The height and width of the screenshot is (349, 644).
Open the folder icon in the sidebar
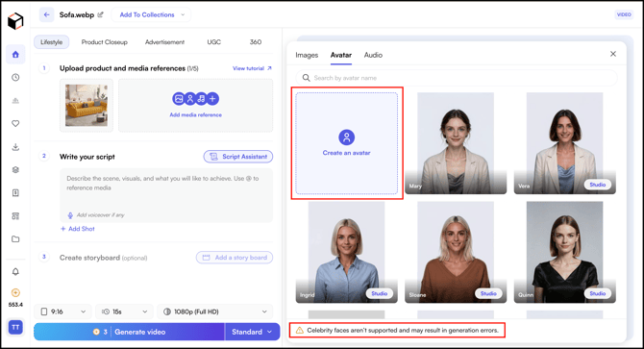pyautogui.click(x=15, y=239)
